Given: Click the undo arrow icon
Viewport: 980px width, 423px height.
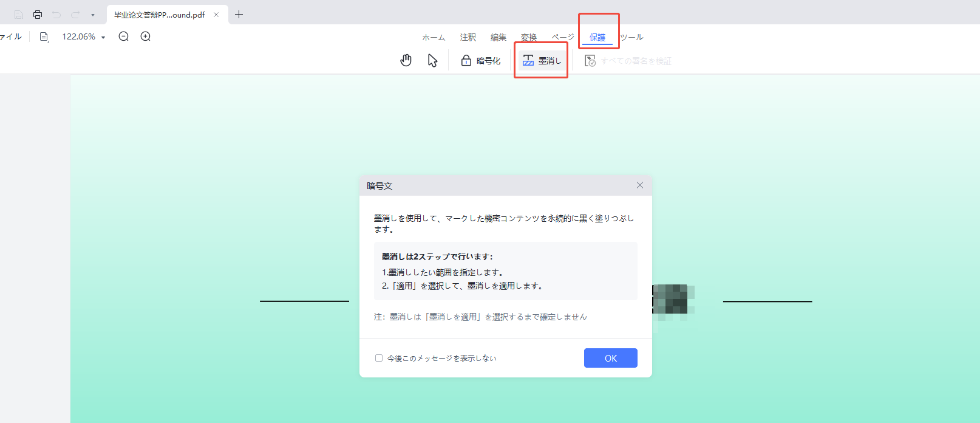Looking at the screenshot, I should click(x=56, y=15).
